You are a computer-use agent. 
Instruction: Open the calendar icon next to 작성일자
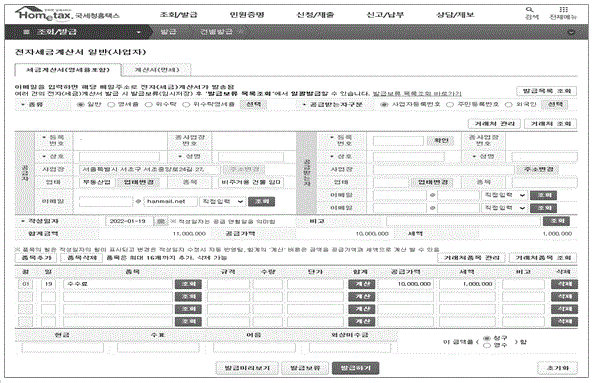pyautogui.click(x=161, y=221)
